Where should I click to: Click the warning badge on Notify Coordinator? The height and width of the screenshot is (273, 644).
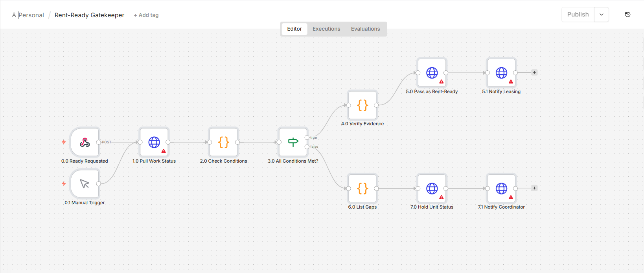coord(511,198)
